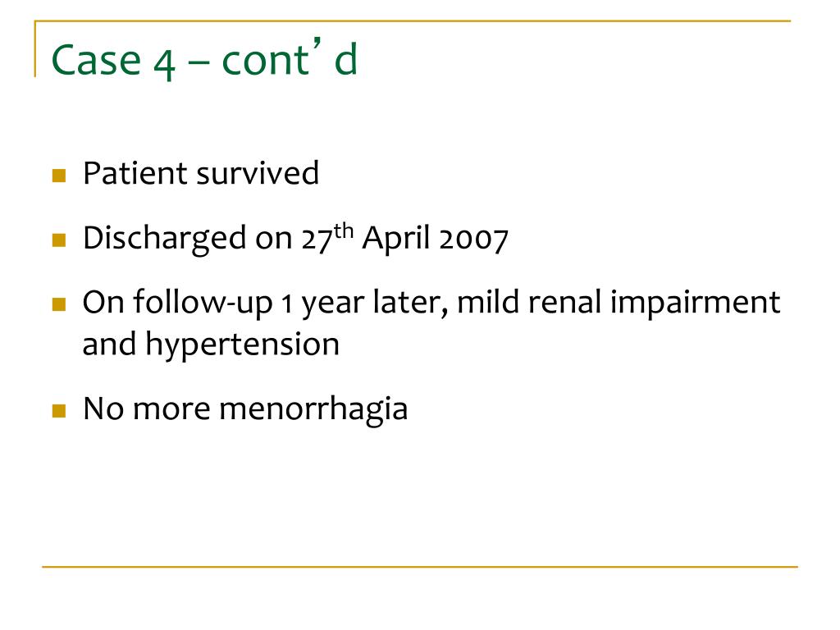The image size is (840, 630).
Task: Click on April 2007 date text
Action: [x=435, y=239]
